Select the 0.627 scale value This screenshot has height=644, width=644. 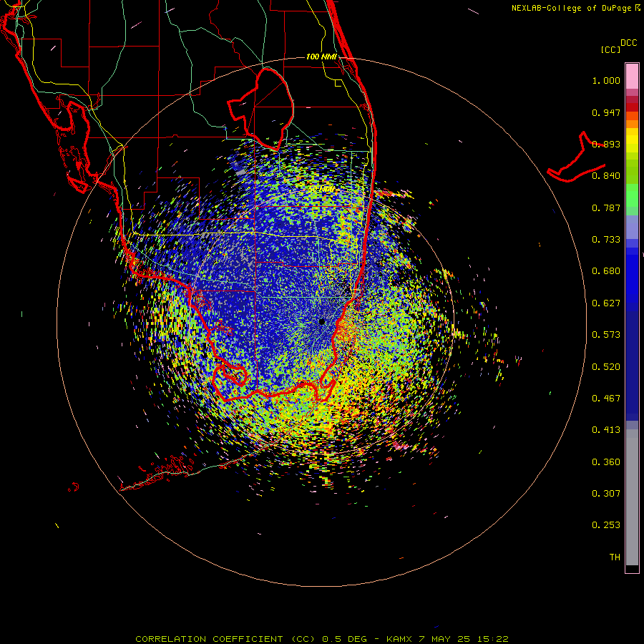click(x=606, y=303)
